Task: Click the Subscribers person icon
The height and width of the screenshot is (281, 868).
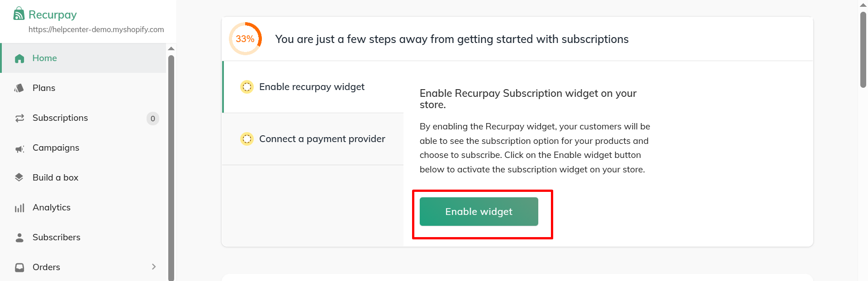Action: tap(19, 238)
